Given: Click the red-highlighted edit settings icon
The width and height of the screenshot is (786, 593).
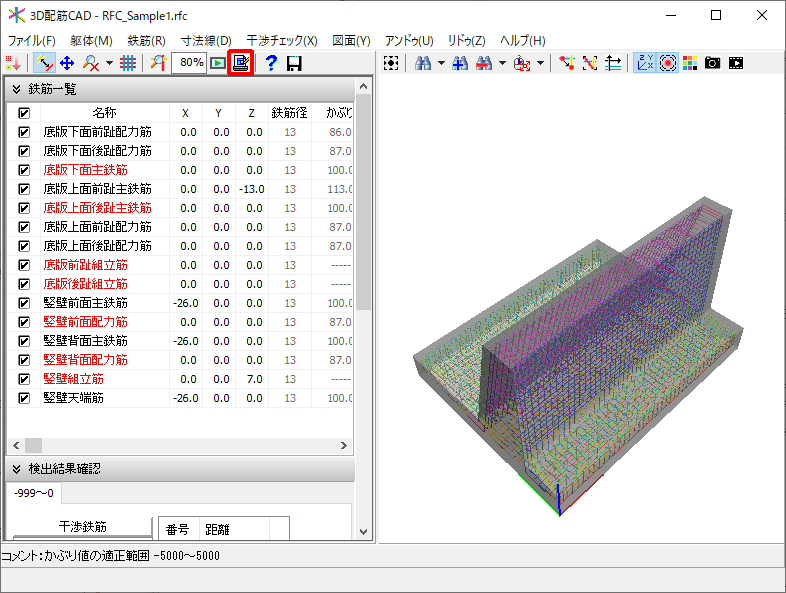Looking at the screenshot, I should 241,63.
